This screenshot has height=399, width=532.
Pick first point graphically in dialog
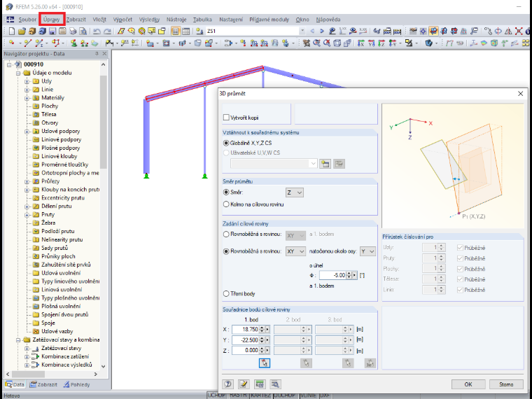(265, 363)
